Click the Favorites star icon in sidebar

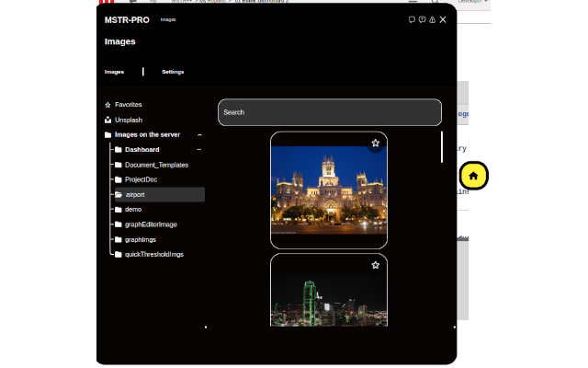tap(108, 105)
